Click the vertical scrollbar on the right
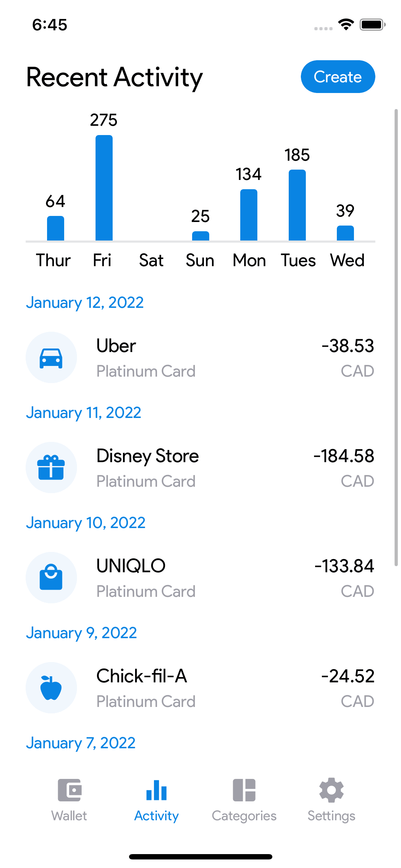 396,337
